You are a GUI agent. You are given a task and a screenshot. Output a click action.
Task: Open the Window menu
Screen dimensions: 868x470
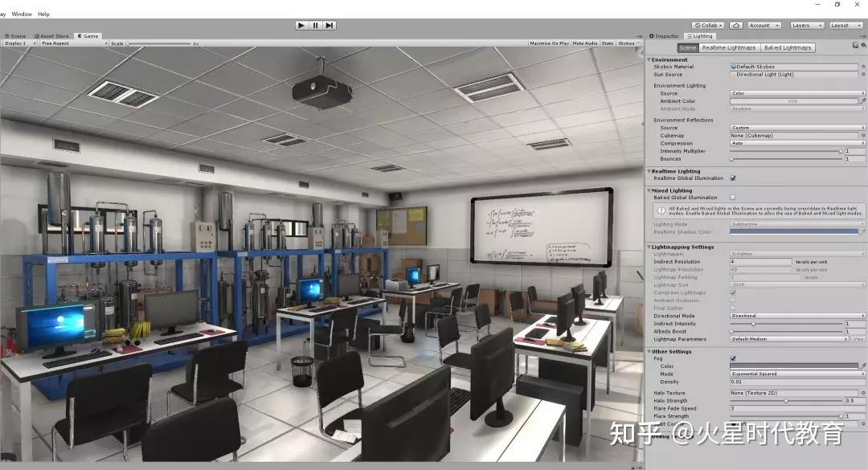pos(22,14)
